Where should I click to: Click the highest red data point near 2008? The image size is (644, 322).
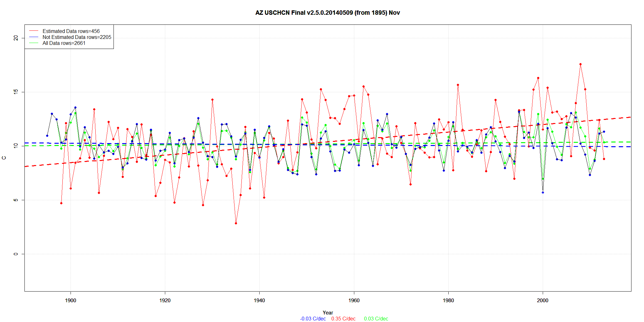coord(580,64)
